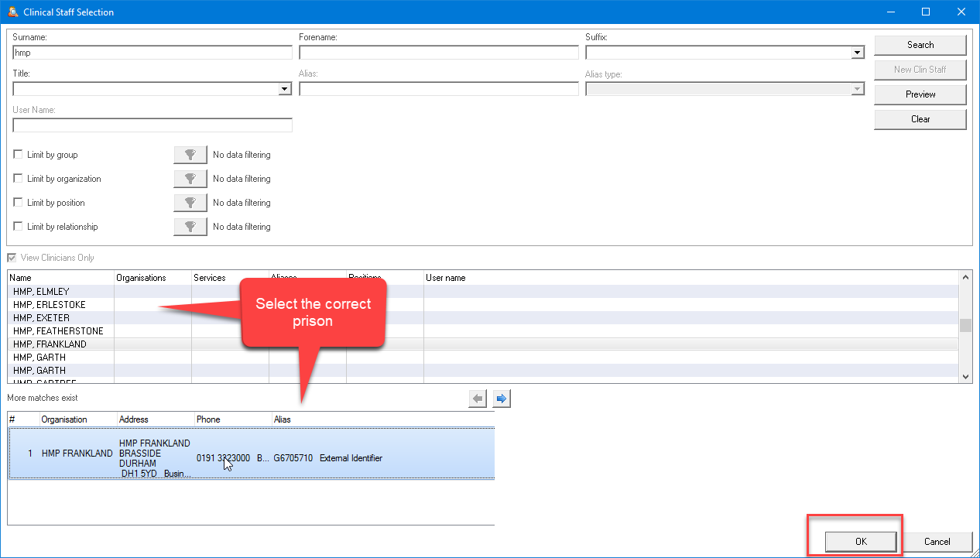980x558 pixels.
Task: Focus the Surname field containing hmp
Action: click(x=152, y=53)
